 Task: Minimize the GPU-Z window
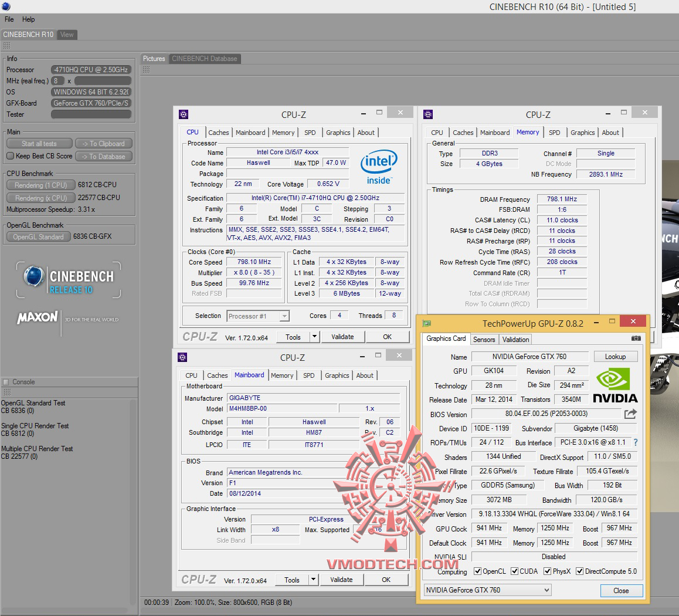596,322
